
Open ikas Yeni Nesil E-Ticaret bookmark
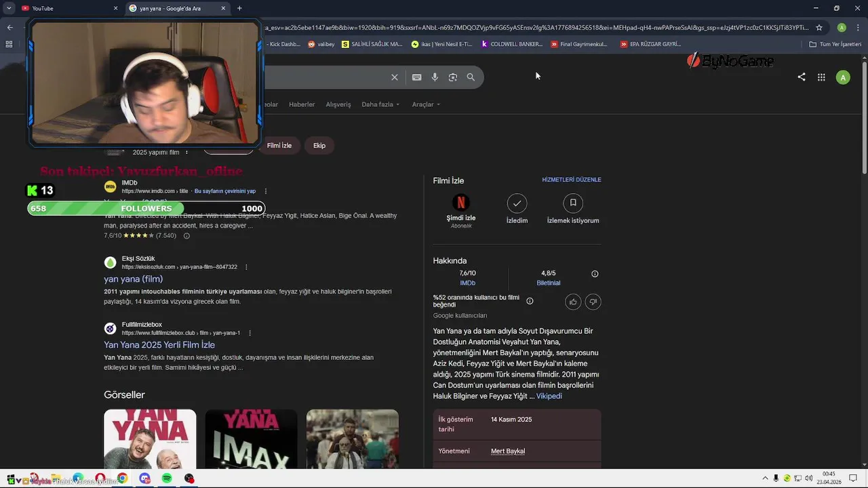click(x=441, y=44)
